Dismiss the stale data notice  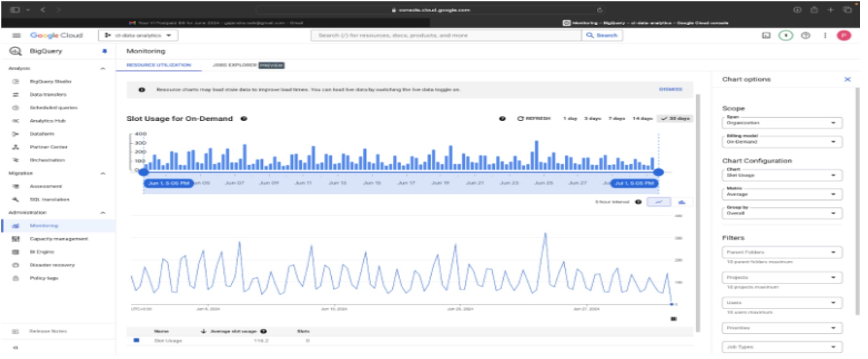coord(670,90)
